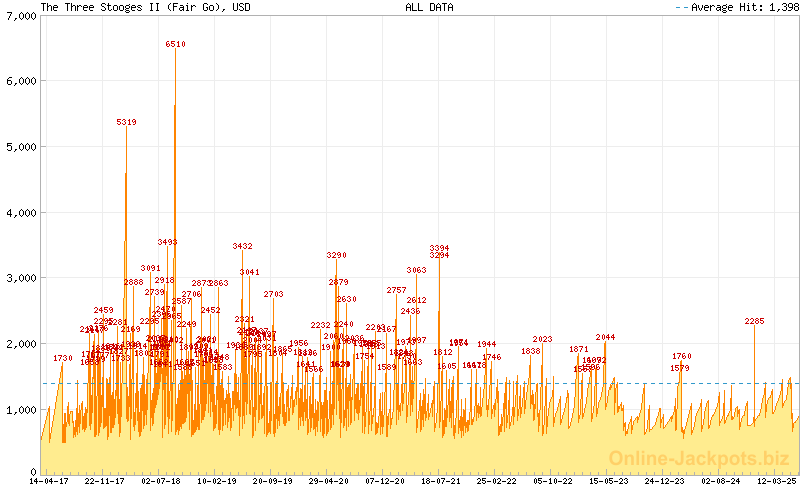Select the 2044 data label
Screen dimensions: 800x490
point(605,337)
